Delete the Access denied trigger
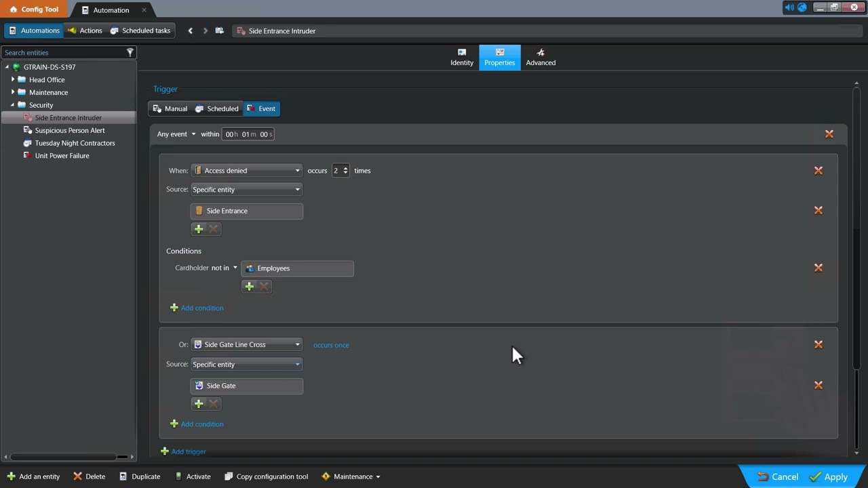The height and width of the screenshot is (488, 868). [818, 171]
